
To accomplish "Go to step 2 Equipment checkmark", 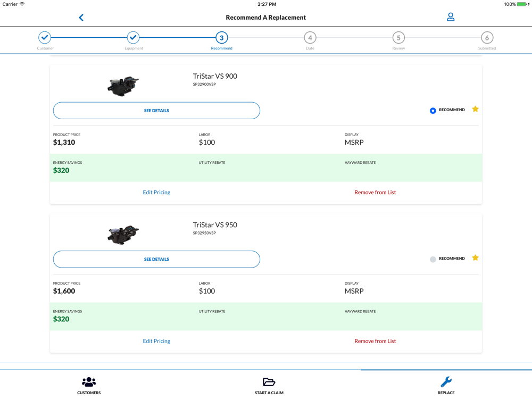I will point(134,38).
